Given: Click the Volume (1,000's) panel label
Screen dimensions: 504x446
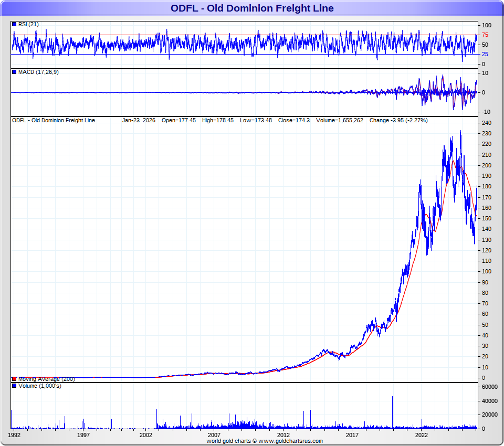Looking at the screenshot, I should (40, 386).
